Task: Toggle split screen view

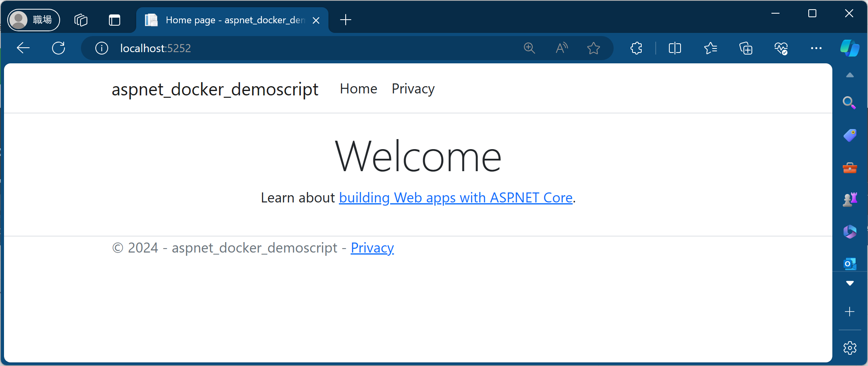Action: click(675, 48)
